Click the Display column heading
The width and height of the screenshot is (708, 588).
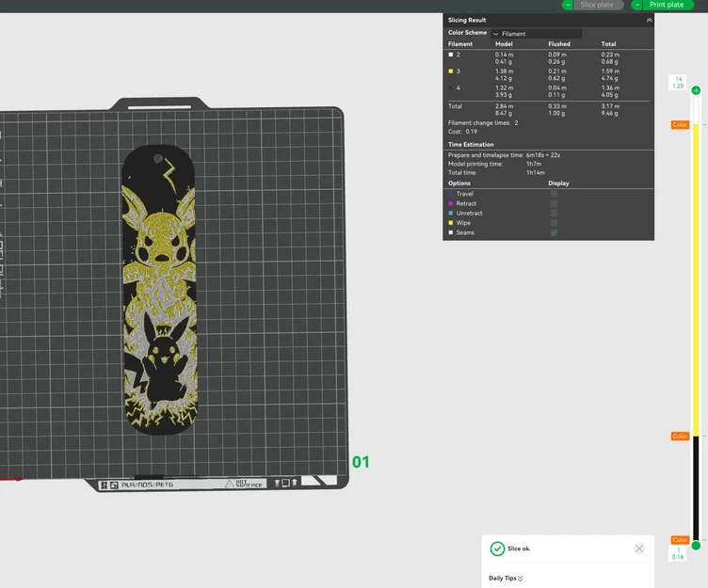pyautogui.click(x=558, y=183)
